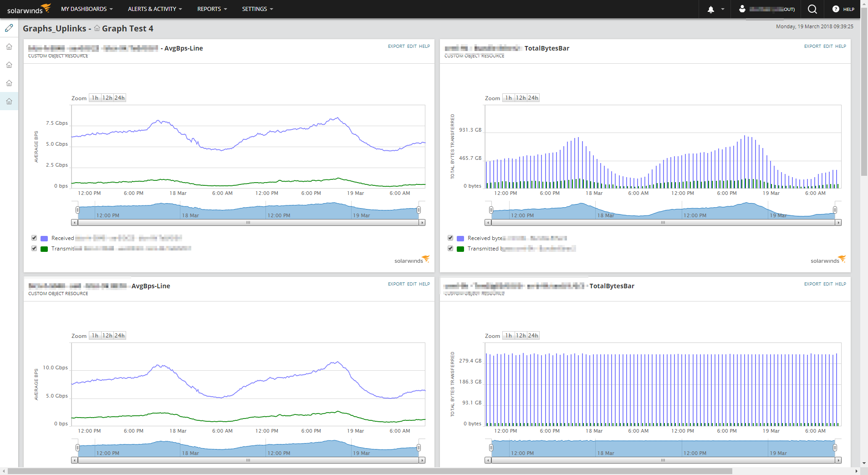Click Export on bottom TotalBytesBar widget
The height and width of the screenshot is (475, 868).
click(812, 284)
